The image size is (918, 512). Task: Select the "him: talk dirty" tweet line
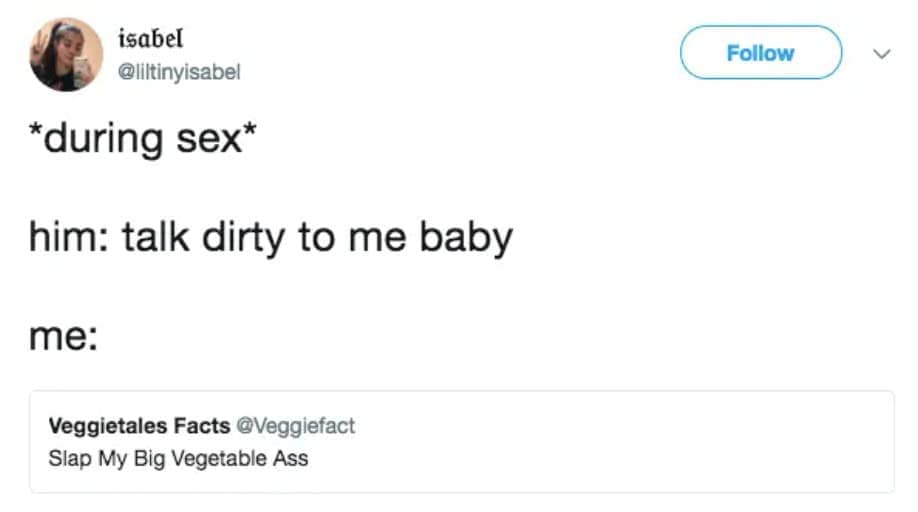(270, 238)
